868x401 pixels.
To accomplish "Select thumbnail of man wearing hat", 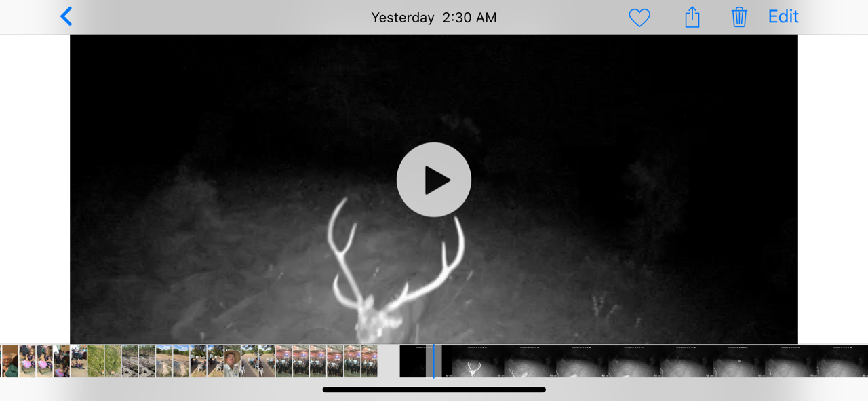I will pyautogui.click(x=233, y=361).
